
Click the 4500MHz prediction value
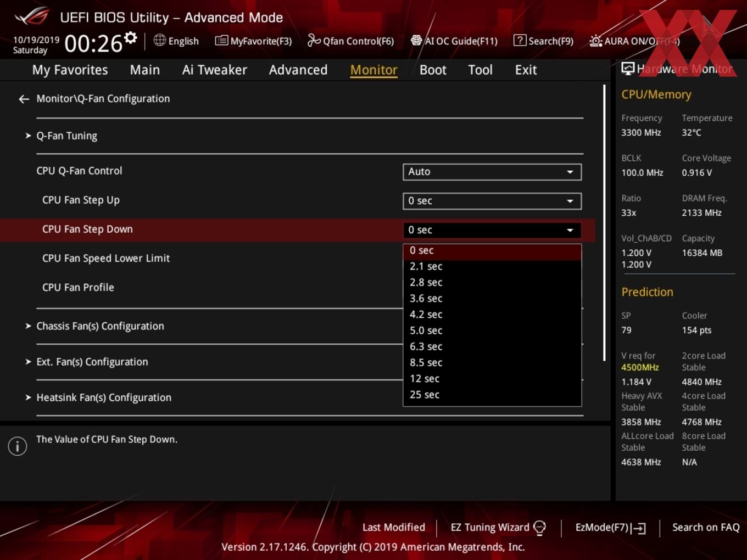(x=640, y=367)
